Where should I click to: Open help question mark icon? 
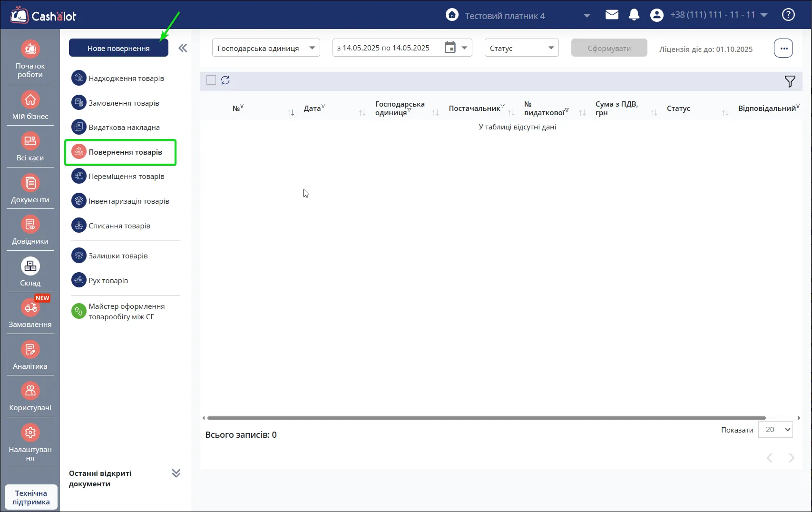point(788,15)
